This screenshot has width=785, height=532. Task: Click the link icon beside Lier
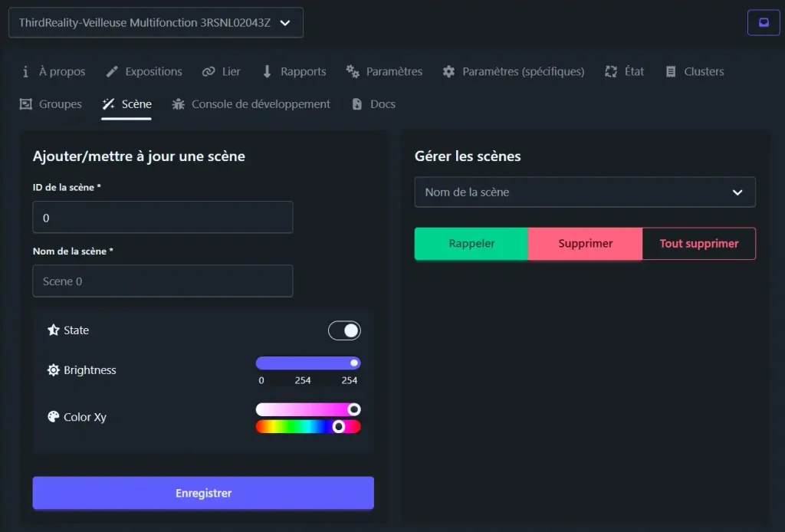209,71
